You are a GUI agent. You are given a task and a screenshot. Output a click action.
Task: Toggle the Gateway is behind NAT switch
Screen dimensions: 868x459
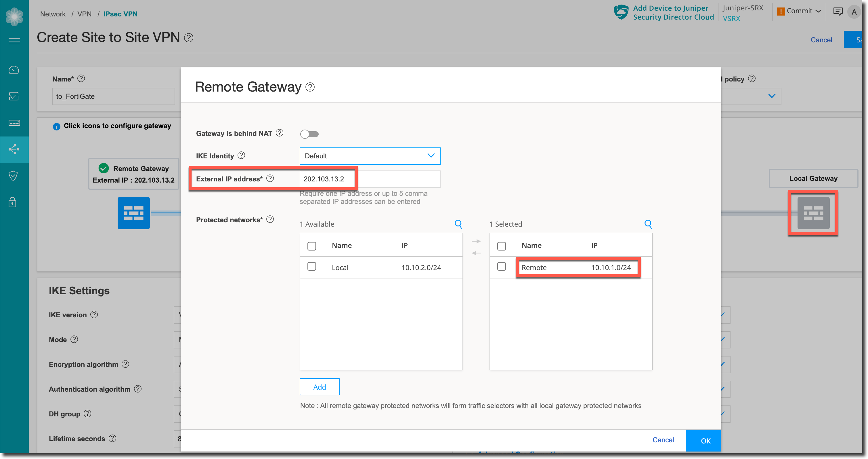pyautogui.click(x=309, y=134)
